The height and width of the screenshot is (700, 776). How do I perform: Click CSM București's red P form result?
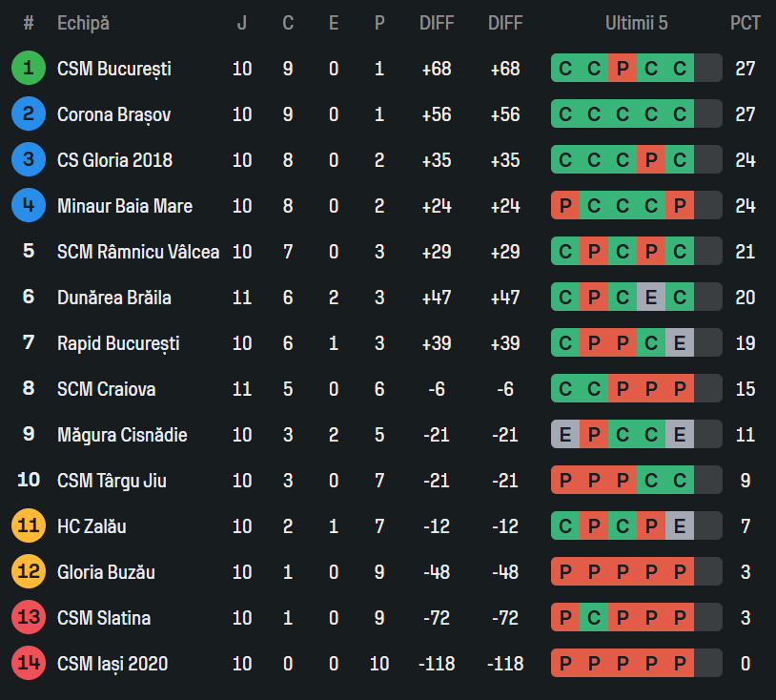point(623,69)
